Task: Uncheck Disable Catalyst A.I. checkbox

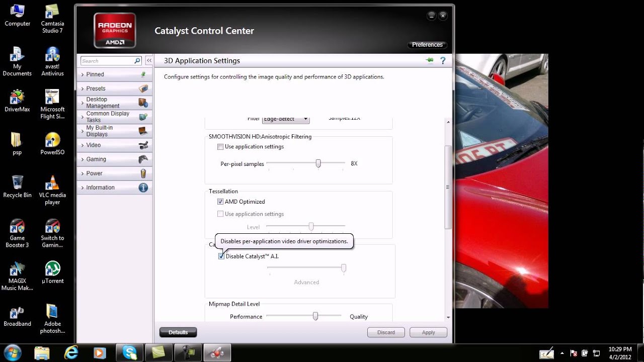Action: coord(221,256)
